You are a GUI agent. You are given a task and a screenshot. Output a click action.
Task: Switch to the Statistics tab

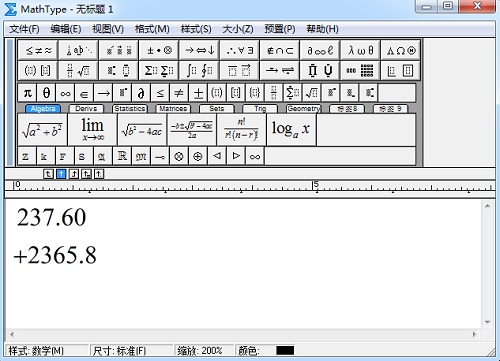click(x=130, y=109)
